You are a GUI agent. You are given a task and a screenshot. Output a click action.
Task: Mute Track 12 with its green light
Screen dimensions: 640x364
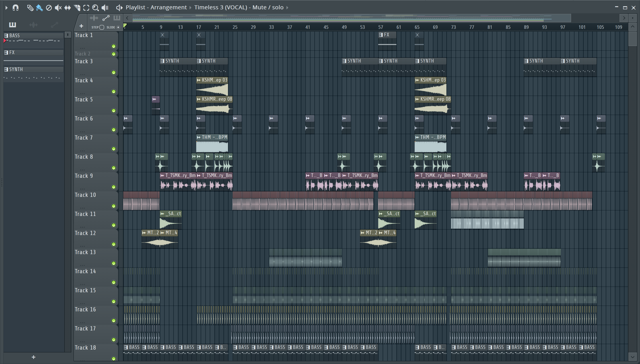click(x=114, y=244)
